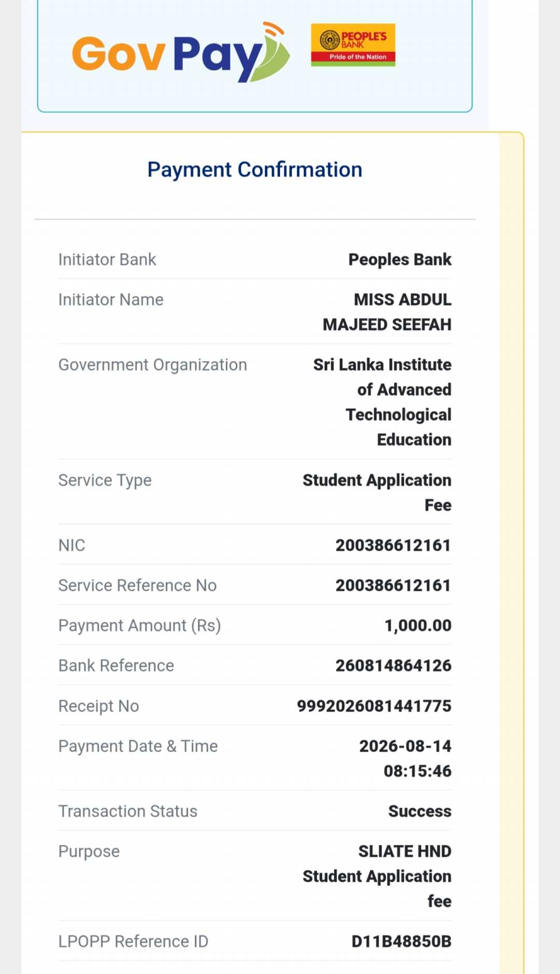Select the payment time 08:15:46
The height and width of the screenshot is (974, 560).
[417, 771]
